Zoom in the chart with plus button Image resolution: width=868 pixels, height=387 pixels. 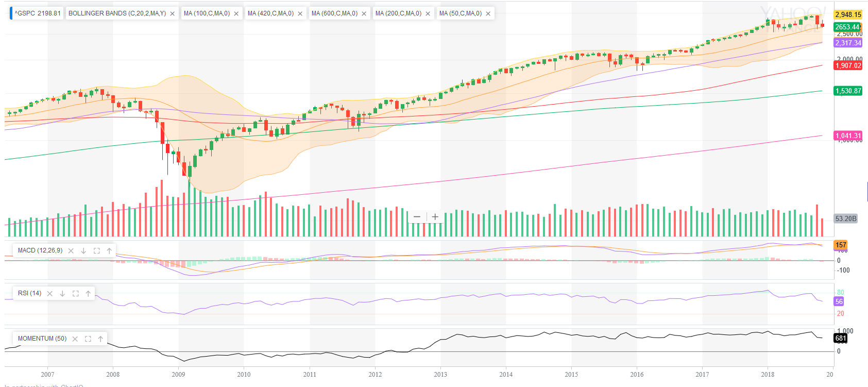click(x=435, y=217)
